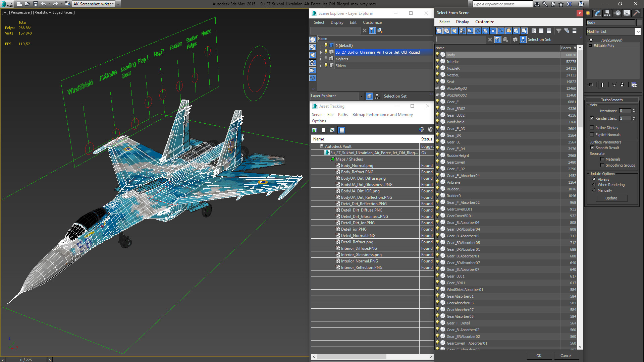Image resolution: width=644 pixels, height=362 pixels.
Task: Open Display menu in Scene Explorer
Action: pos(337,22)
